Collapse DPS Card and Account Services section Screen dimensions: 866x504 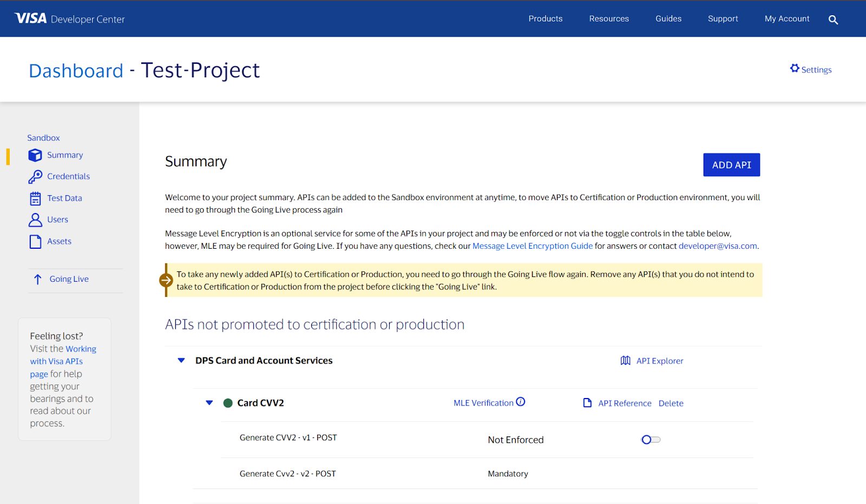(x=181, y=360)
